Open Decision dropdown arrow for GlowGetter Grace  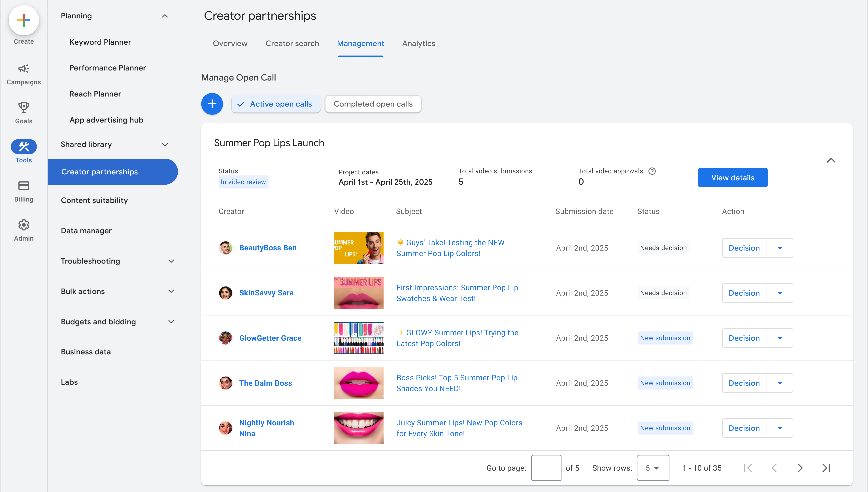tap(780, 338)
